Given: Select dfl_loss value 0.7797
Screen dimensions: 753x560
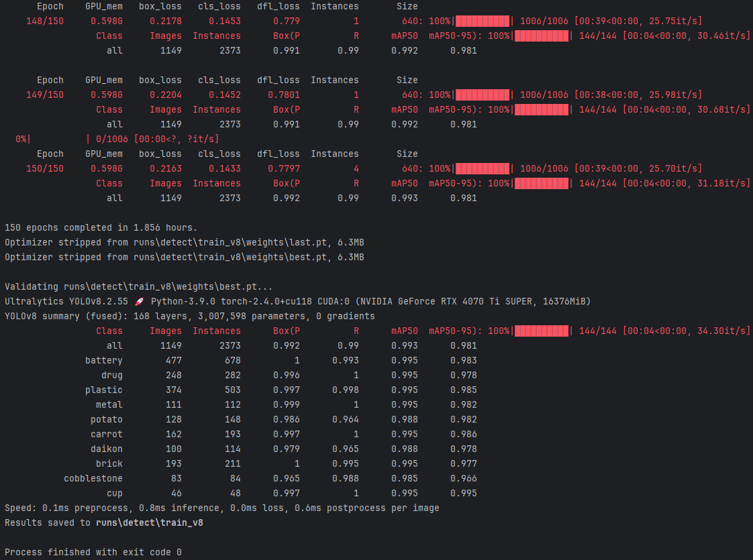Looking at the screenshot, I should click(284, 169).
